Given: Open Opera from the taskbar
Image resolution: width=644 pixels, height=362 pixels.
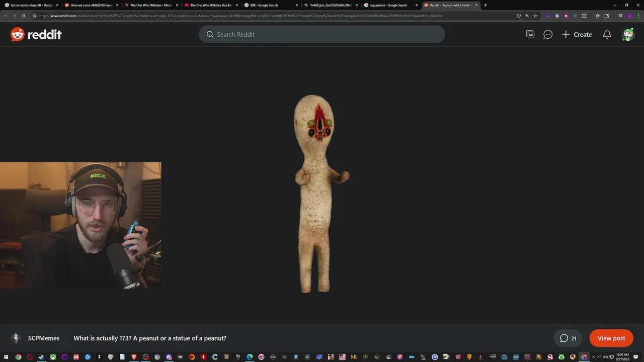Looking at the screenshot, I should pyautogui.click(x=30, y=357).
